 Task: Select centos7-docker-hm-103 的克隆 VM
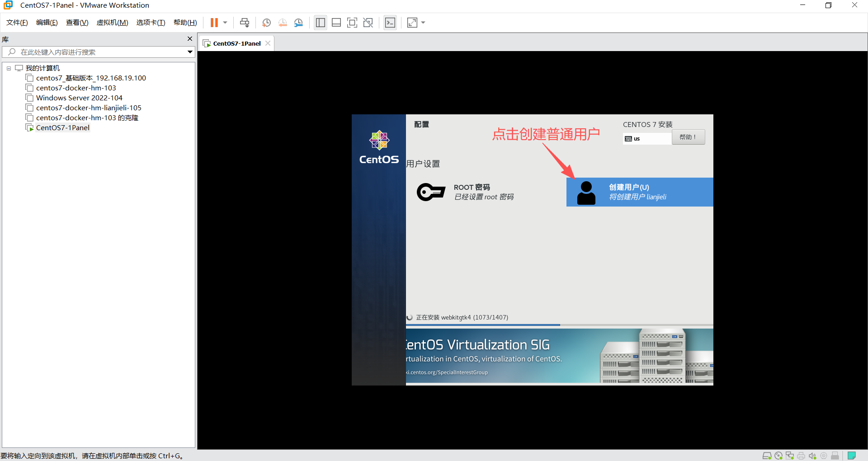87,118
